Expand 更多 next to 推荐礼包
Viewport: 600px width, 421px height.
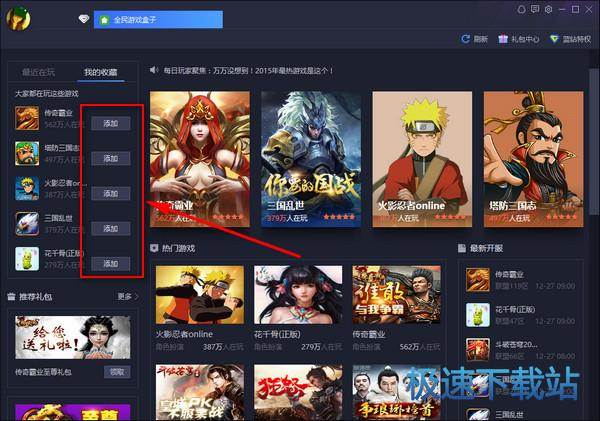[x=127, y=297]
